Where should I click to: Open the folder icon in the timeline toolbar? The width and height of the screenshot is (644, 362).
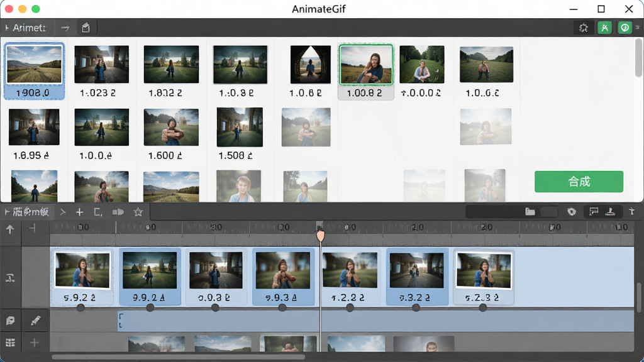tap(530, 212)
